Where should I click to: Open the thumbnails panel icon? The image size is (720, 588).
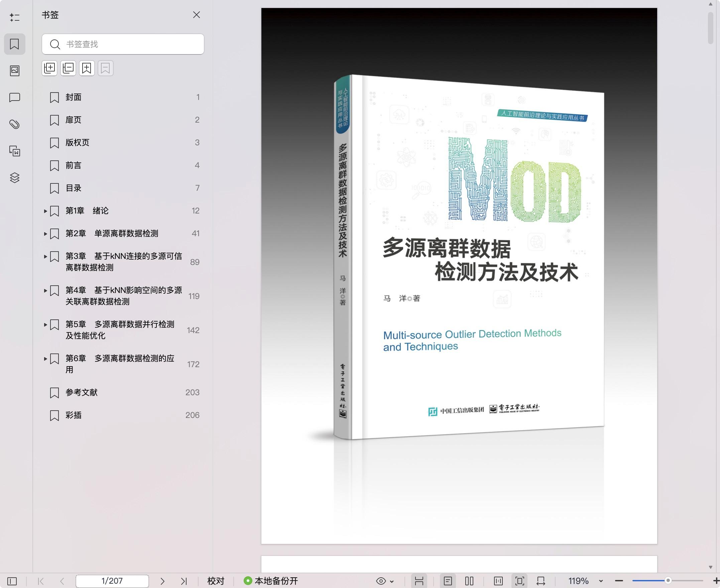[15, 71]
